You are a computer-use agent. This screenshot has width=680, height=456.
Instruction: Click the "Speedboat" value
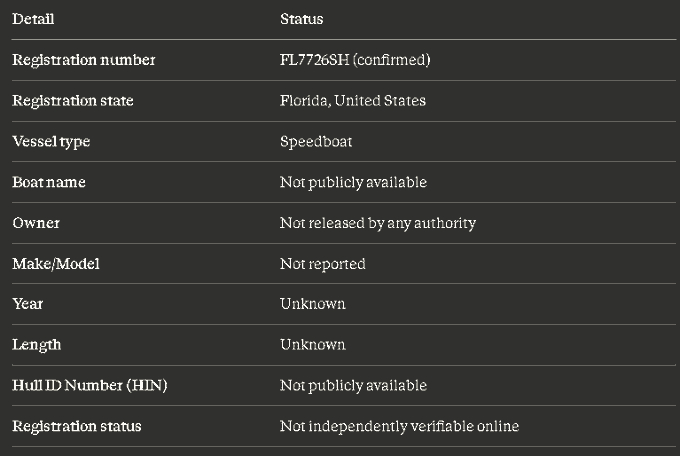tap(316, 142)
